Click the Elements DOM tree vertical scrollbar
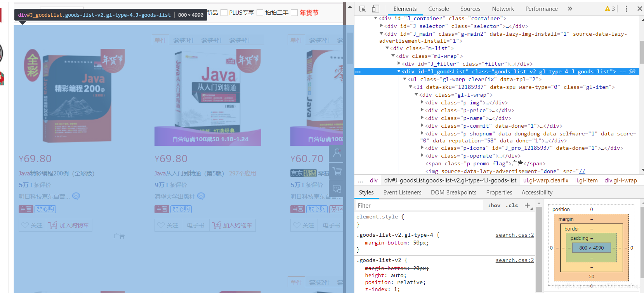 tap(641, 52)
